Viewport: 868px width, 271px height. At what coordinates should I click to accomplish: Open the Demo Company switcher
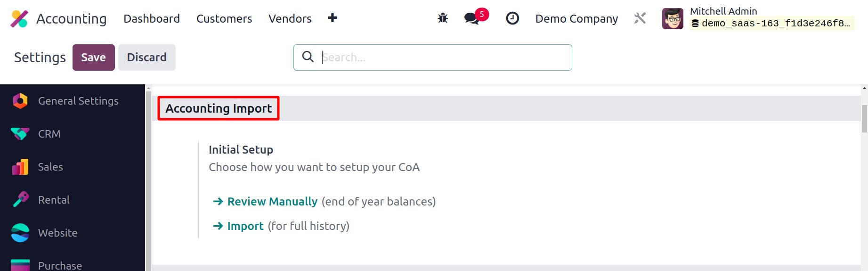click(x=576, y=18)
